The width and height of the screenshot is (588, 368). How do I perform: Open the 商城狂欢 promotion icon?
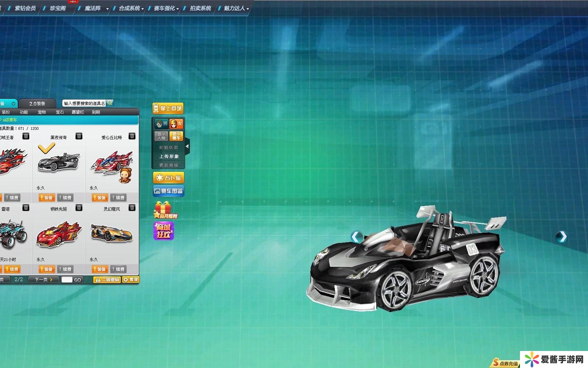[x=164, y=231]
